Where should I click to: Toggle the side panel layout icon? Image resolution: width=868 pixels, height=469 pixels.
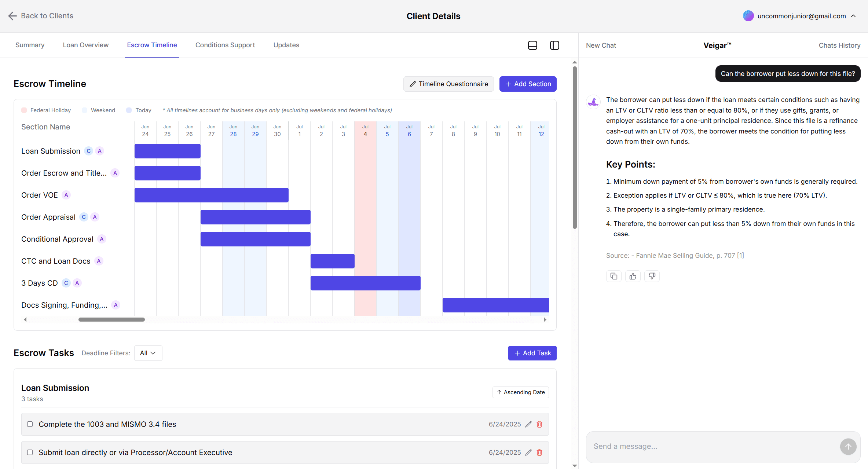[x=554, y=45]
